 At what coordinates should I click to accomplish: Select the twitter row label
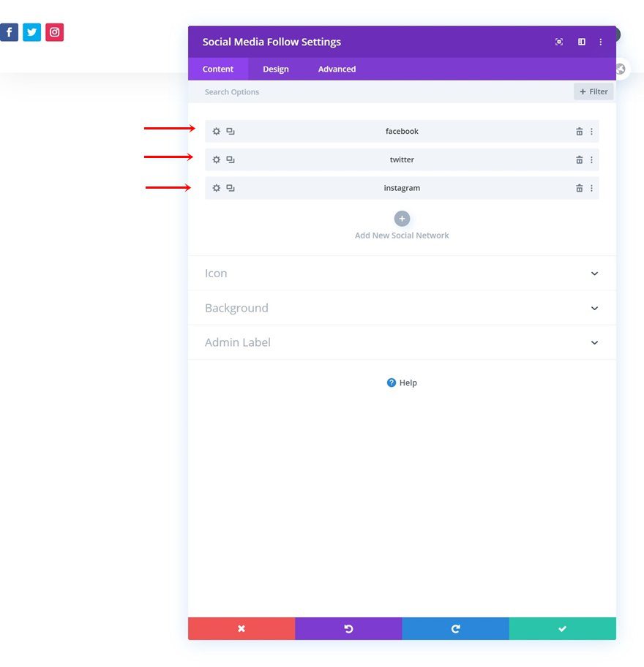[402, 159]
